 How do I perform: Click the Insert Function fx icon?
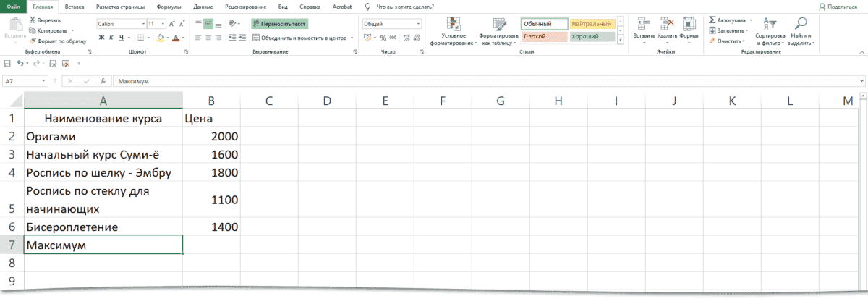coord(103,82)
